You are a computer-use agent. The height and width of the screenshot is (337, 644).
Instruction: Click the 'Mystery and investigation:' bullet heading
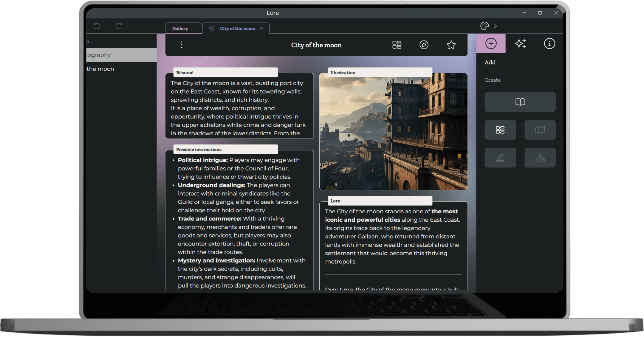pos(216,260)
